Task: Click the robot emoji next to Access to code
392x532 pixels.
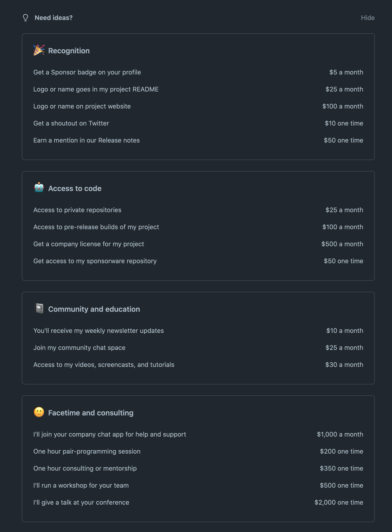Action: point(39,188)
